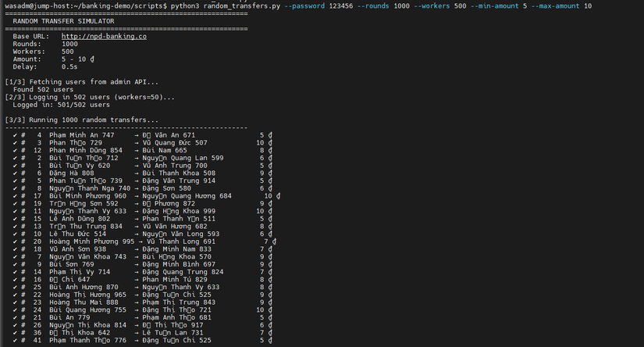Select the 'Found 502 users' line
Image resolution: width=644 pixels, height=347 pixels.
(x=43, y=89)
